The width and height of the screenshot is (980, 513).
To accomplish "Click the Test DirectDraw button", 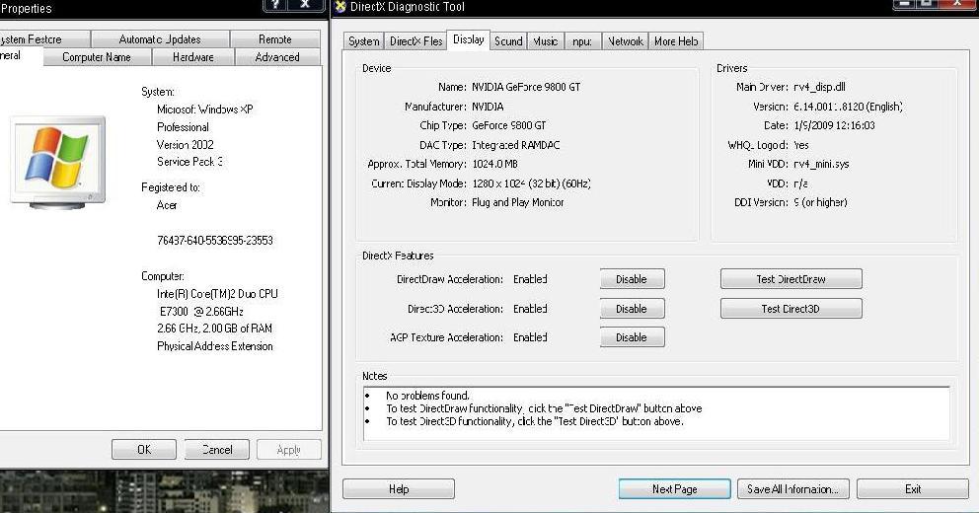I will (x=792, y=279).
